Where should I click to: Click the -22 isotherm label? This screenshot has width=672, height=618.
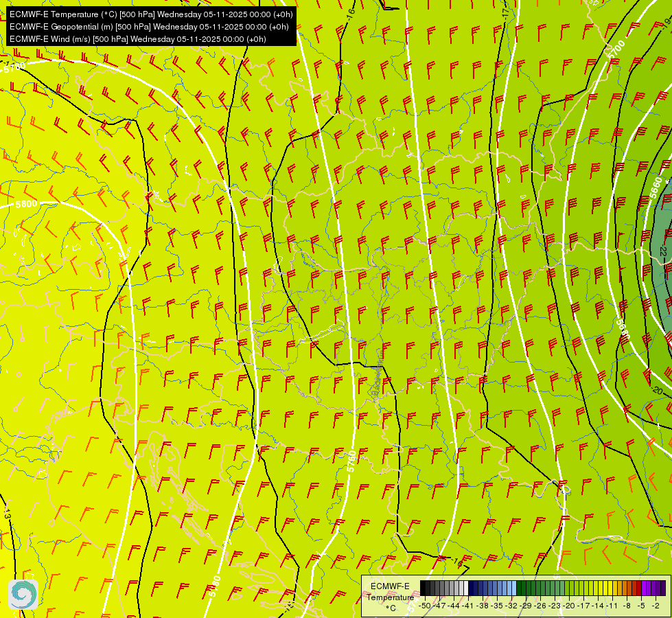tap(663, 251)
